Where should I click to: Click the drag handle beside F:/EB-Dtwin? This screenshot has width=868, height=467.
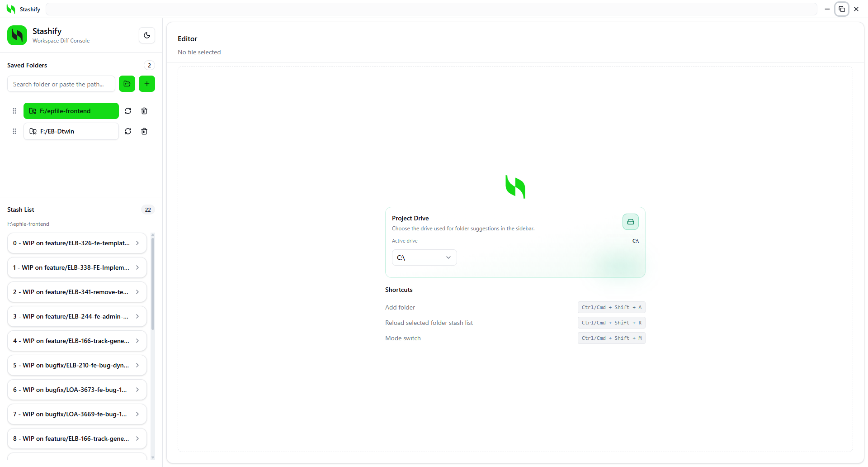(x=14, y=131)
